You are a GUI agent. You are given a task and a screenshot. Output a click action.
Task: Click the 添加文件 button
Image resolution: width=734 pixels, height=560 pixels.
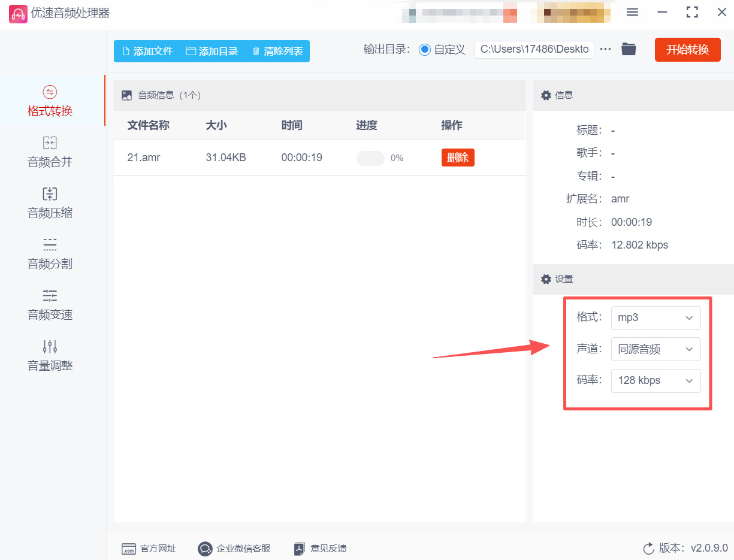[147, 51]
